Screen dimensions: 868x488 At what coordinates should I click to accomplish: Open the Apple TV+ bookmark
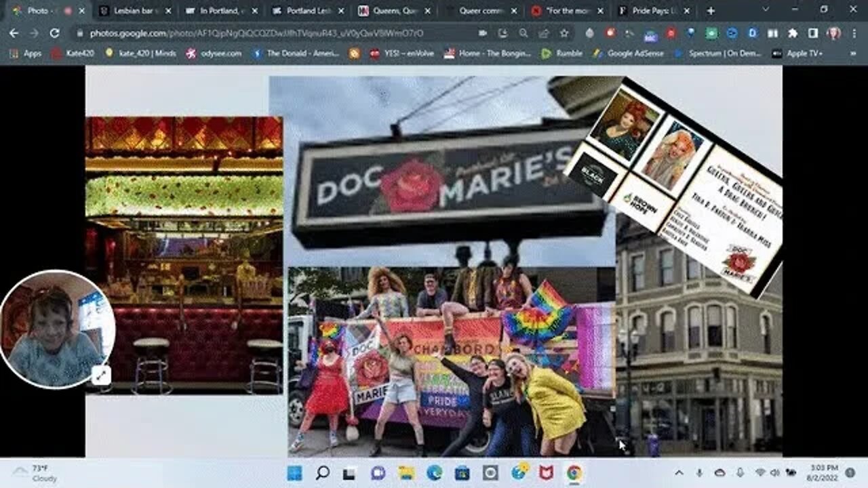point(797,54)
